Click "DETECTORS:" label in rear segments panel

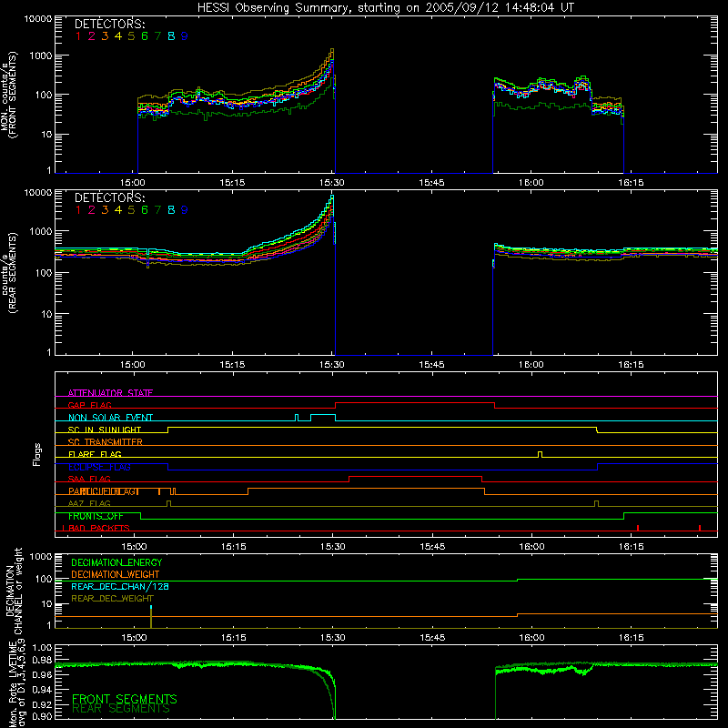point(109,197)
